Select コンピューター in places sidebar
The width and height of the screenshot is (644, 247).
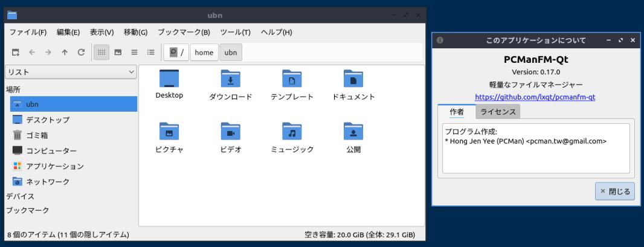(x=74, y=150)
